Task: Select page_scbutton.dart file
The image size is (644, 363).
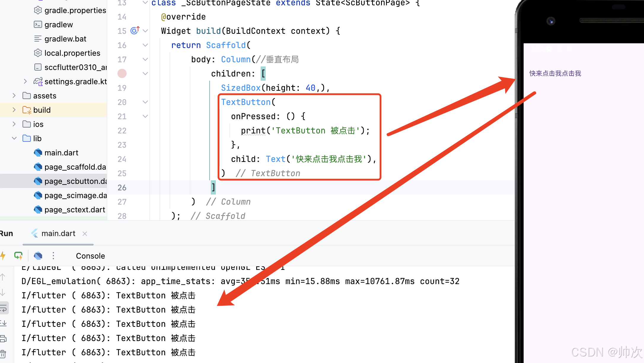Action: pos(70,181)
